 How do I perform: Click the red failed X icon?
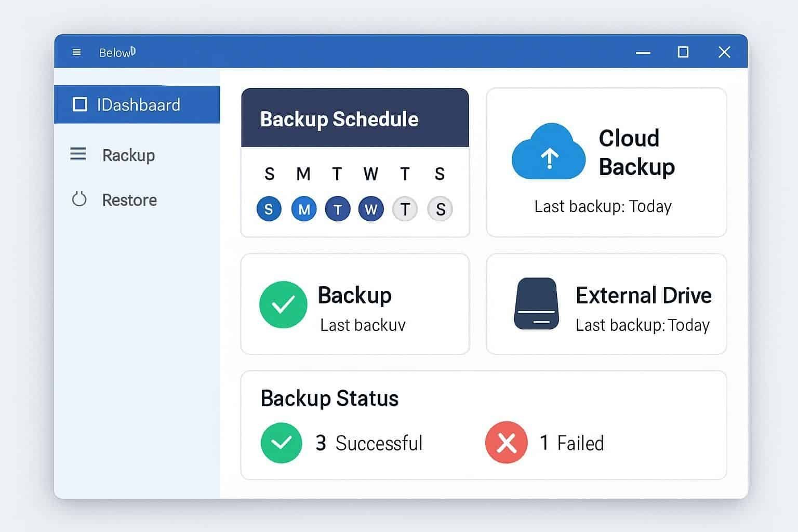pyautogui.click(x=506, y=442)
